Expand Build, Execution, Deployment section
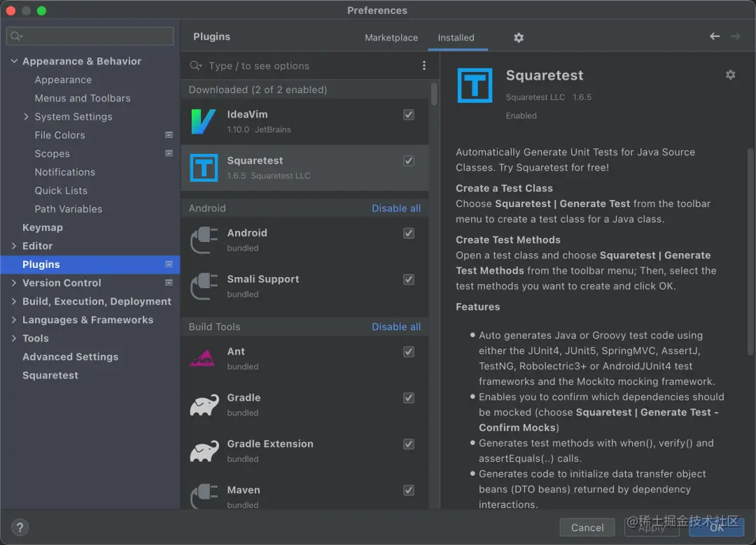 (13, 301)
